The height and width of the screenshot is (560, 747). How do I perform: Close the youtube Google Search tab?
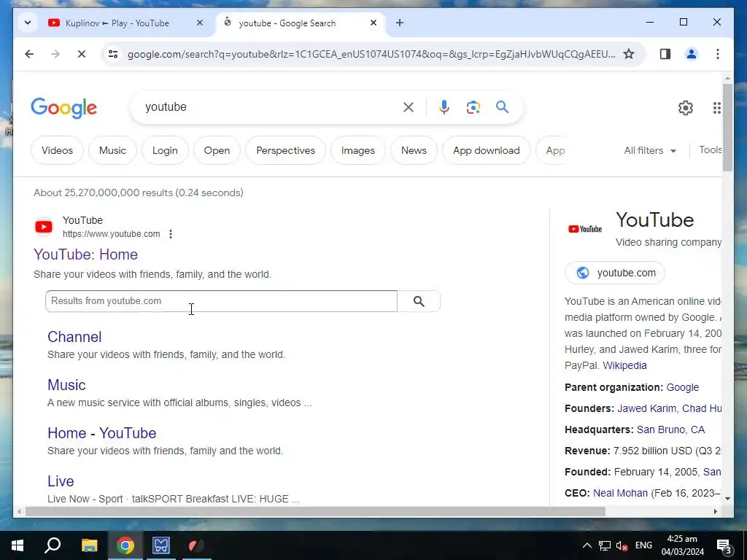(373, 23)
